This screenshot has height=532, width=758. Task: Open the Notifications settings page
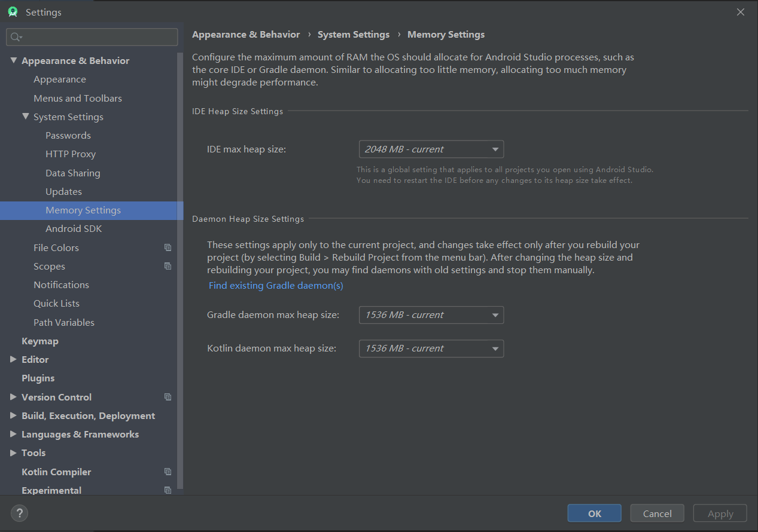[x=61, y=285]
